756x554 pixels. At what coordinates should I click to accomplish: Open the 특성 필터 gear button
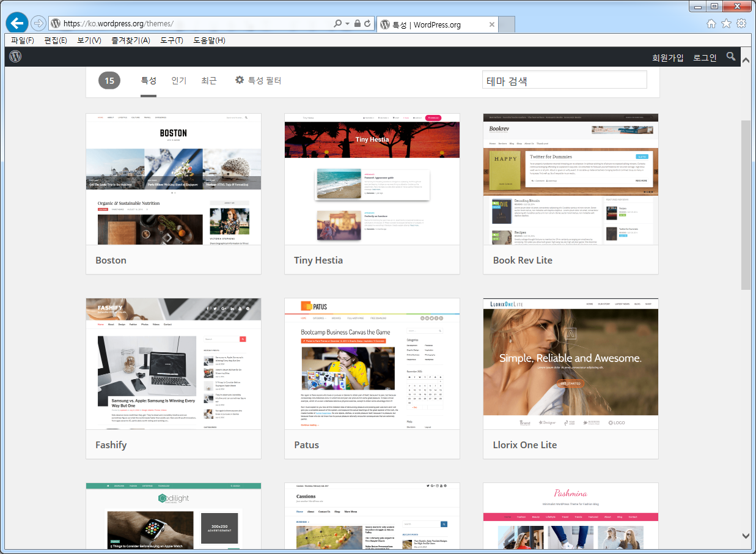click(259, 80)
